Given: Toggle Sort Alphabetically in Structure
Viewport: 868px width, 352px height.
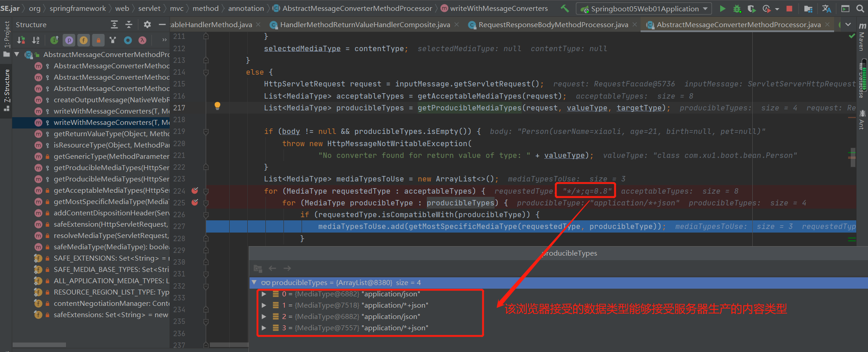Looking at the screenshot, I should click(36, 40).
